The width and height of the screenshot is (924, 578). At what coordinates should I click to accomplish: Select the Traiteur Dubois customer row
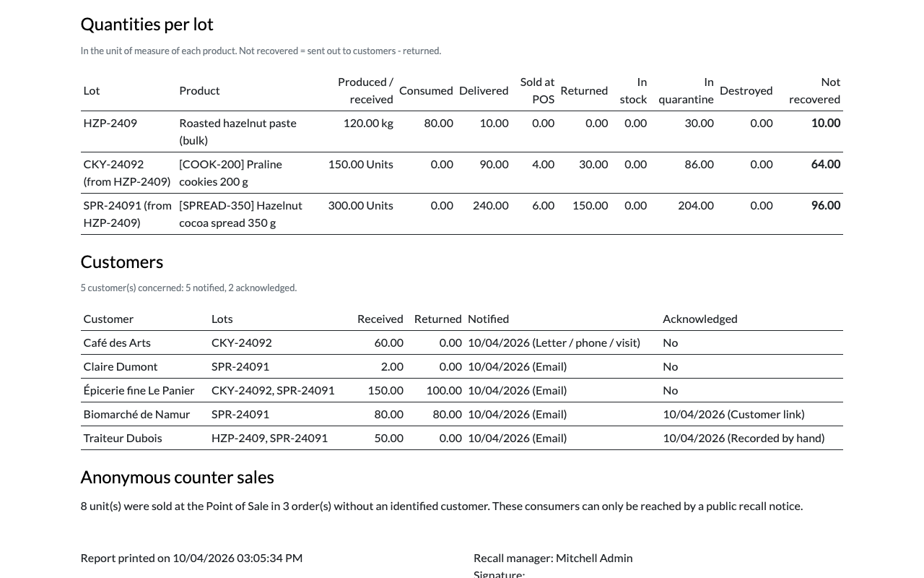coord(462,438)
